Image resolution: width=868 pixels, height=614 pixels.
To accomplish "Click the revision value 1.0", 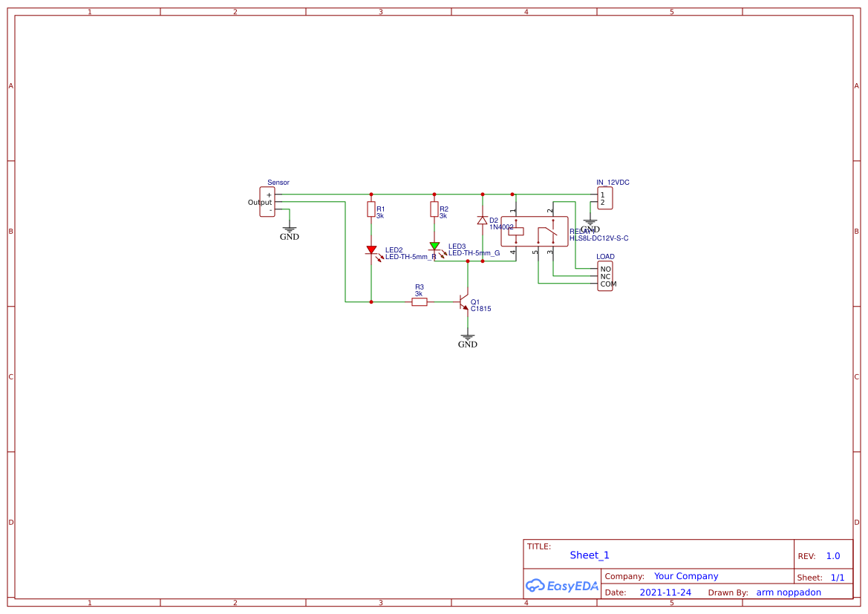I will [833, 556].
